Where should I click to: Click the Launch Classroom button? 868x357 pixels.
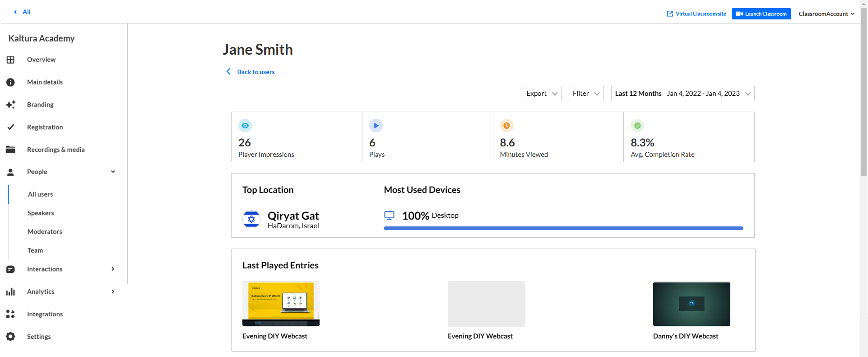point(761,14)
